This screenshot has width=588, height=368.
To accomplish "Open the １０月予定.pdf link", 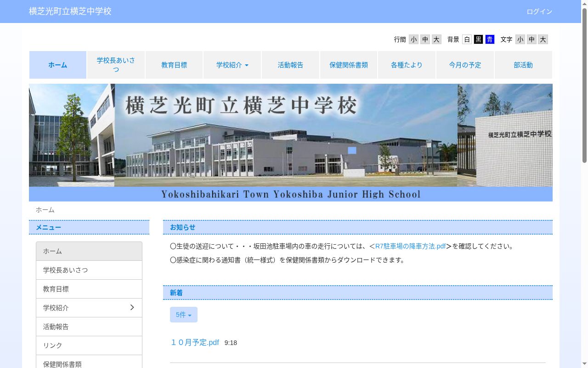I will (195, 342).
